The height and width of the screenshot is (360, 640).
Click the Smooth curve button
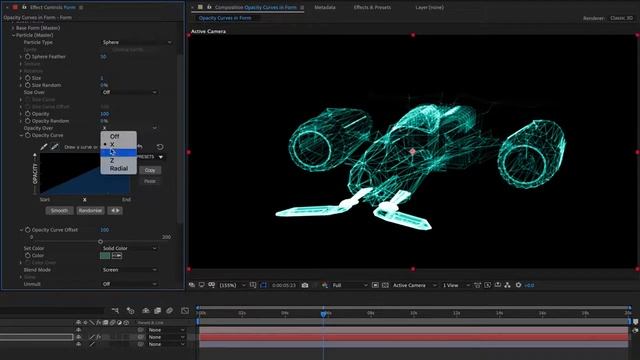(x=60, y=211)
